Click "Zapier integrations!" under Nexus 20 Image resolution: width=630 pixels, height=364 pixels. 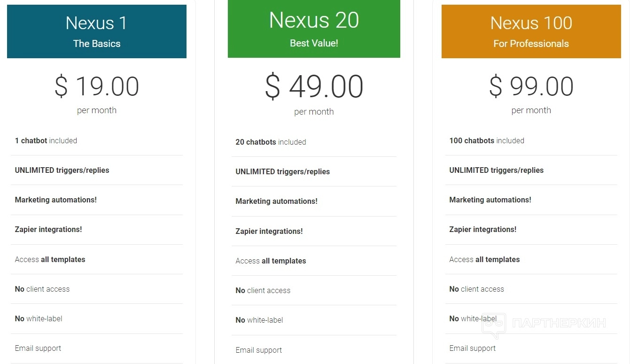coord(269,231)
